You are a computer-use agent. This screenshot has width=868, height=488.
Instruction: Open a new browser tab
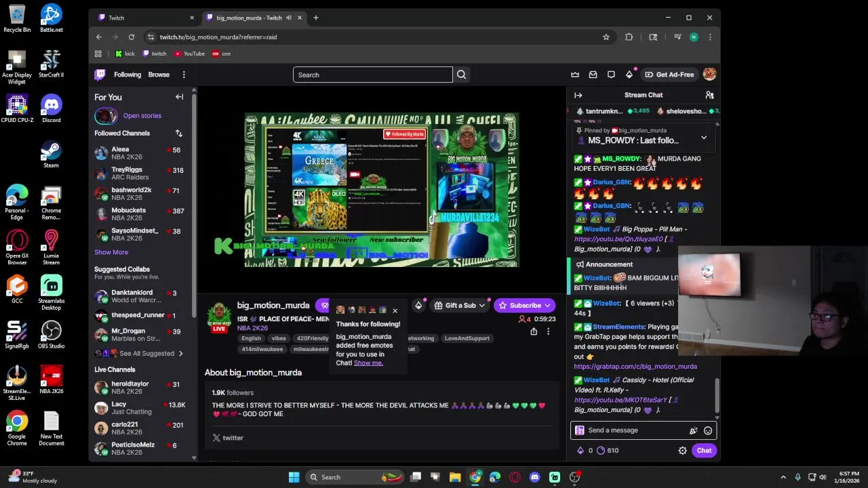(315, 18)
